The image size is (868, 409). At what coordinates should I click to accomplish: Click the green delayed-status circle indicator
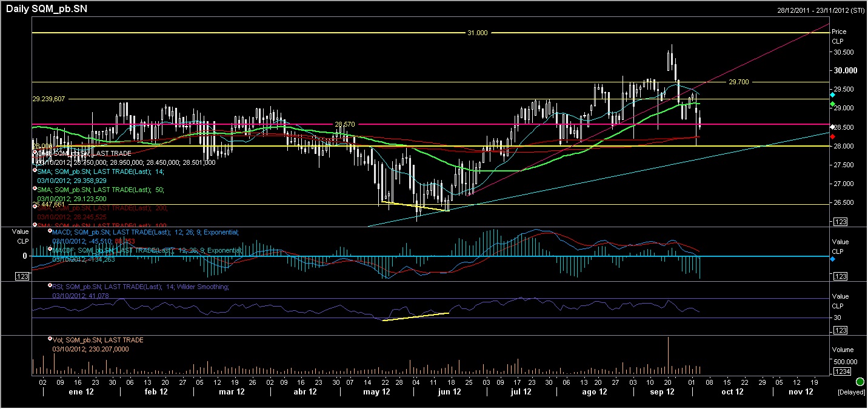coord(860,382)
